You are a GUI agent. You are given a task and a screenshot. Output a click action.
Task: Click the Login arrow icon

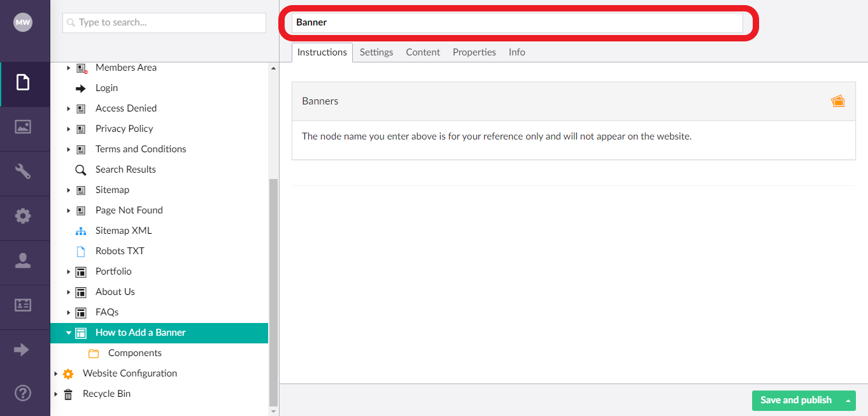click(x=81, y=89)
